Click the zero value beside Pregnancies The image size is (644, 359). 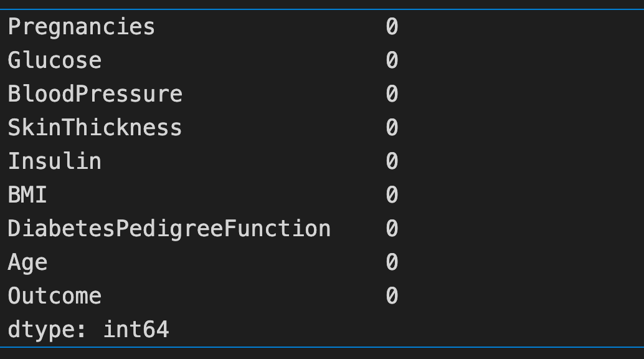pyautogui.click(x=392, y=27)
